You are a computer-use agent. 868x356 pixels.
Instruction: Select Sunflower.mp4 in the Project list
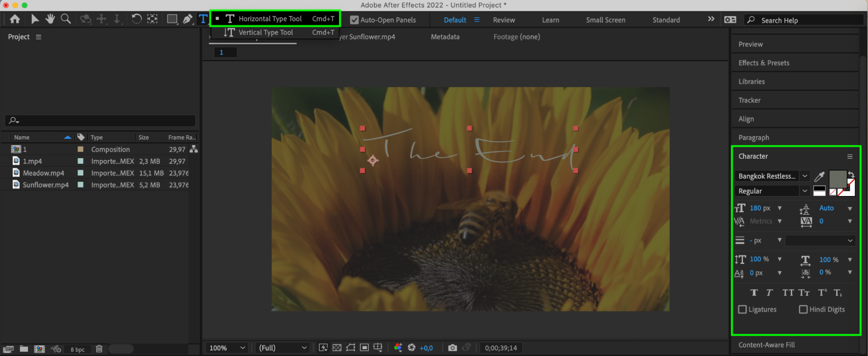pyautogui.click(x=46, y=185)
